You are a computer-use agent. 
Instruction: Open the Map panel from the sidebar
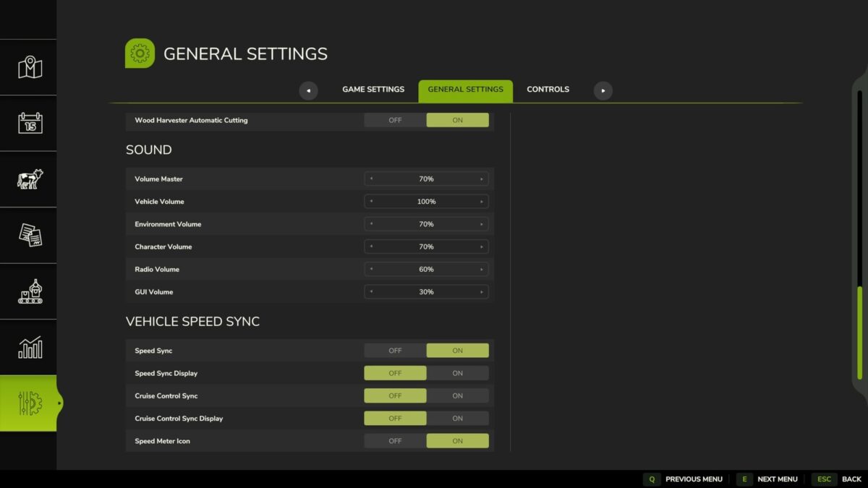pyautogui.click(x=28, y=67)
